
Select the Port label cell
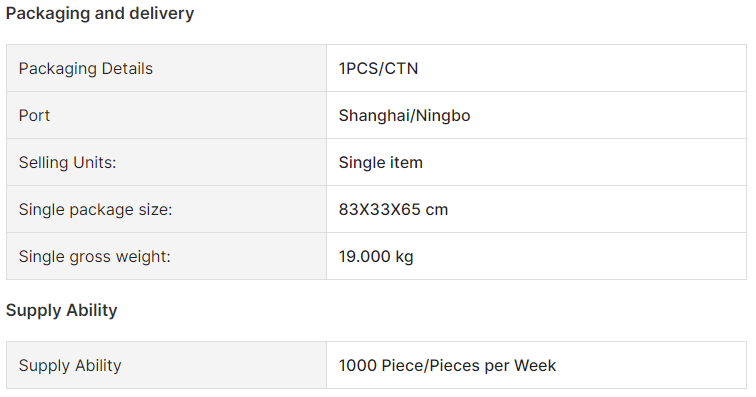pyautogui.click(x=166, y=115)
